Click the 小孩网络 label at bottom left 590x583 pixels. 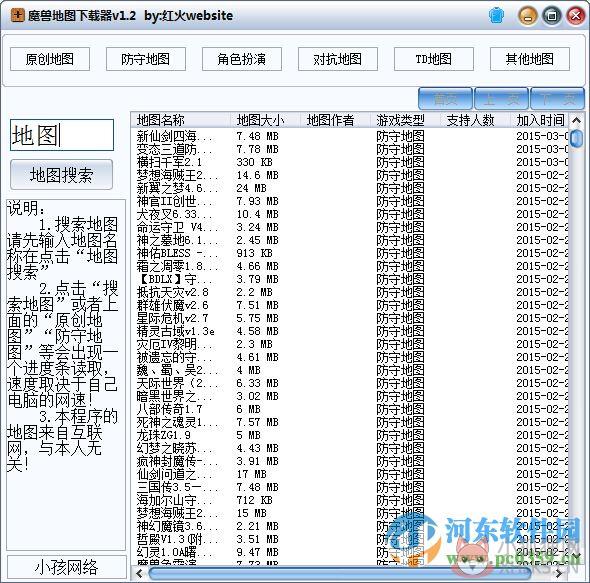(x=67, y=567)
